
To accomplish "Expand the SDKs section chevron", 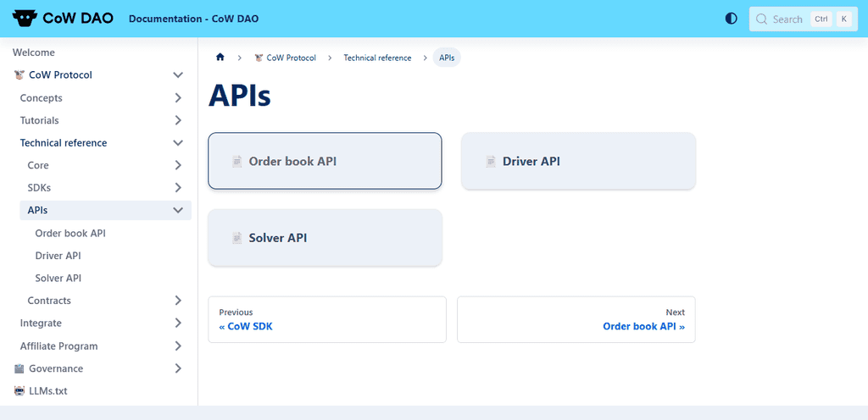I will [178, 188].
